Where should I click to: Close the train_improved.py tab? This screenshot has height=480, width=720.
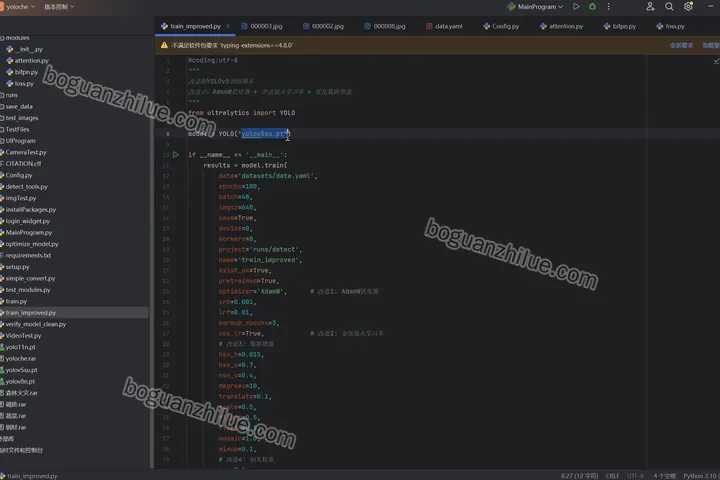coord(228,26)
